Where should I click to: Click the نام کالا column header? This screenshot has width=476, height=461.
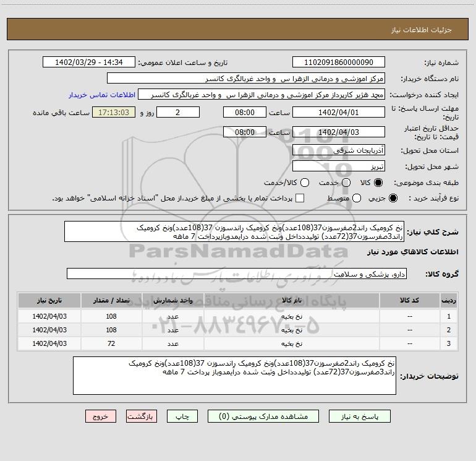[292, 300]
